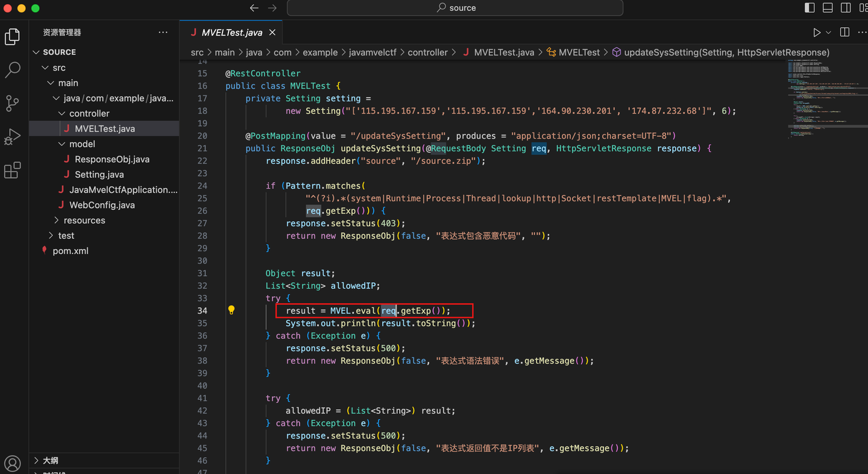The image size is (868, 474).
Task: Open the Run and Debug view
Action: pos(12,136)
